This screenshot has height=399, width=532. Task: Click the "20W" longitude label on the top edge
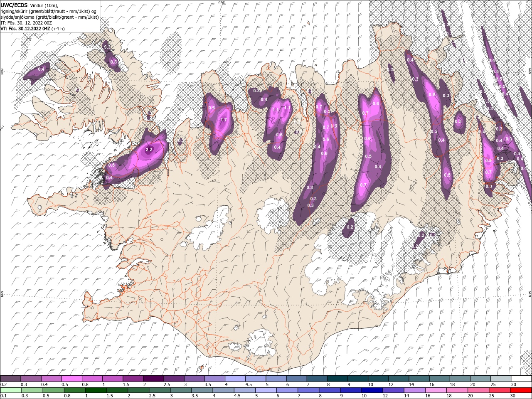click(221, 2)
